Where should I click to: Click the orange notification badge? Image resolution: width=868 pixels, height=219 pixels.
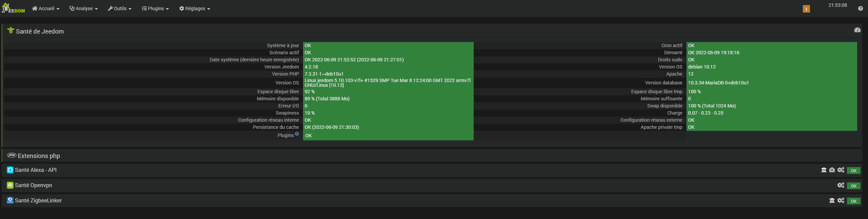[806, 9]
